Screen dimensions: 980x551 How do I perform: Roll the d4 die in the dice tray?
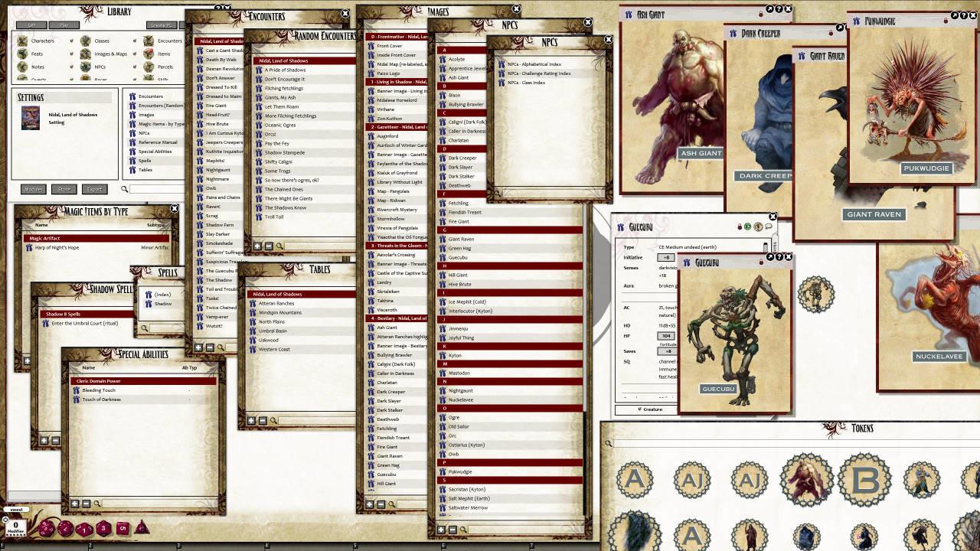click(141, 527)
